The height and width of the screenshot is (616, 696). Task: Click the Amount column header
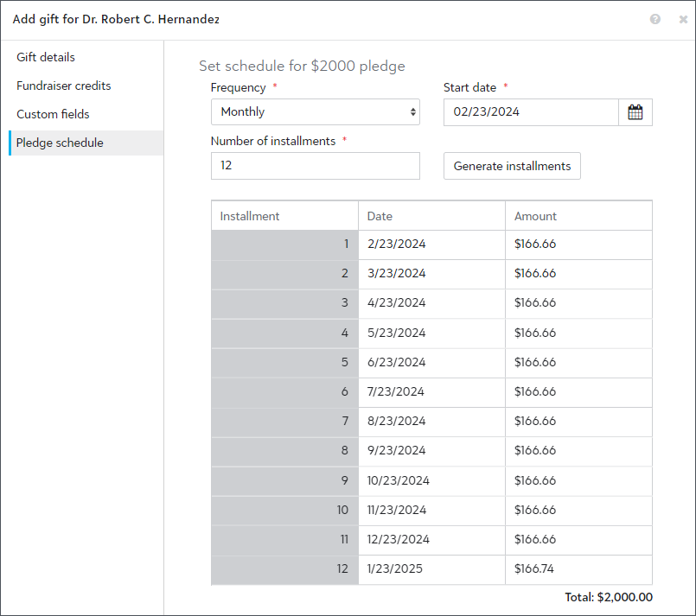578,216
